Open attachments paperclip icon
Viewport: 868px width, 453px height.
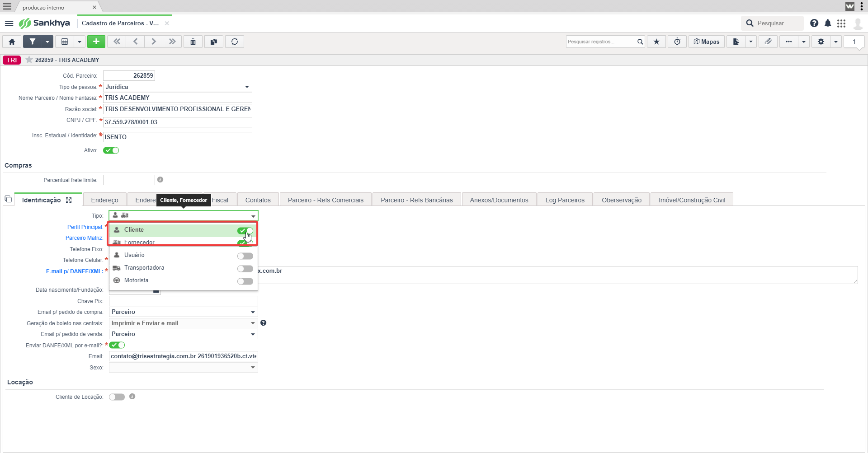[x=768, y=42]
